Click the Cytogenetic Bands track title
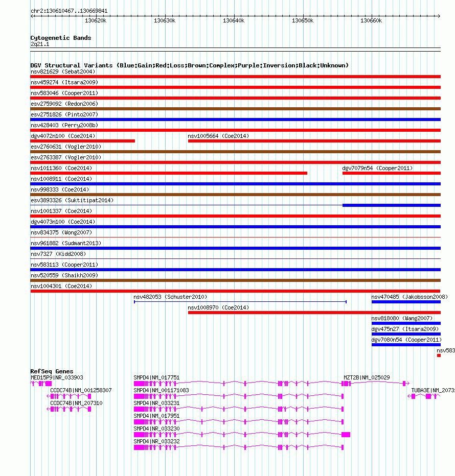 pos(61,38)
